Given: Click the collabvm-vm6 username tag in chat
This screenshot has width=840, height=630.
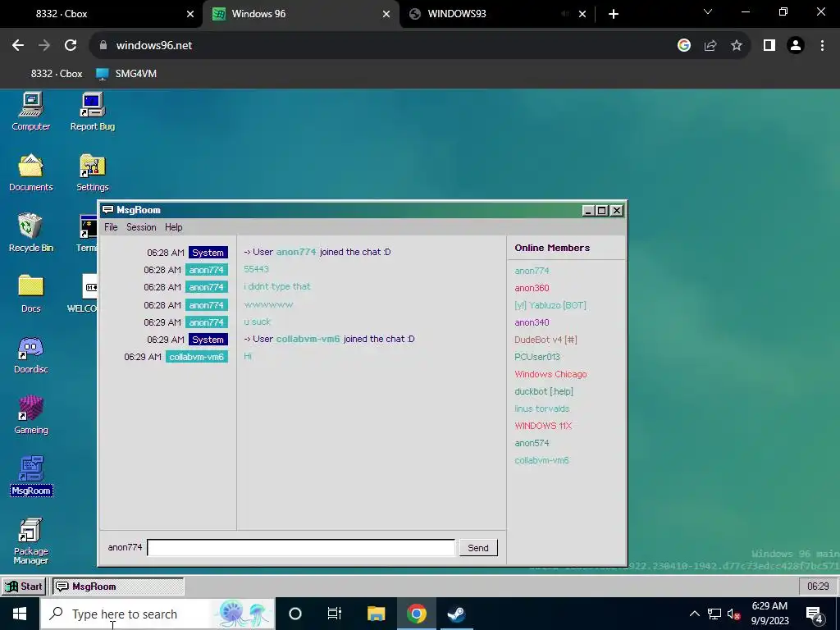Looking at the screenshot, I should (x=197, y=357).
